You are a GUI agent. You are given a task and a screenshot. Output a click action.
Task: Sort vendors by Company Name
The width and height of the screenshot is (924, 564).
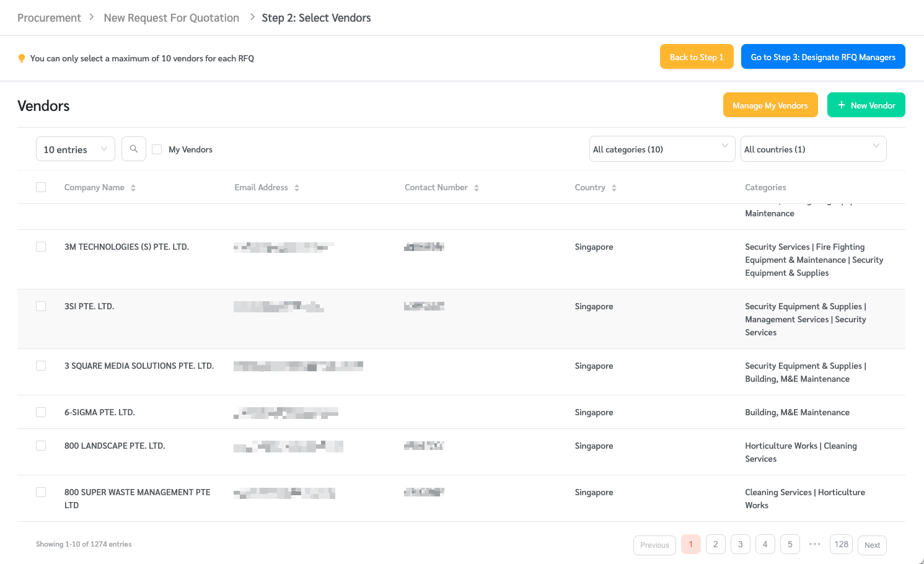tap(133, 187)
